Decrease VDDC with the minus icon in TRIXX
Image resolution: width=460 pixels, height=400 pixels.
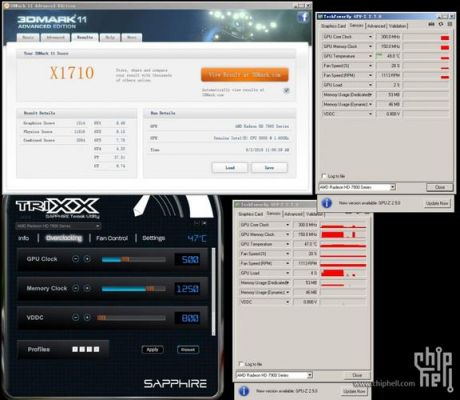(76, 318)
